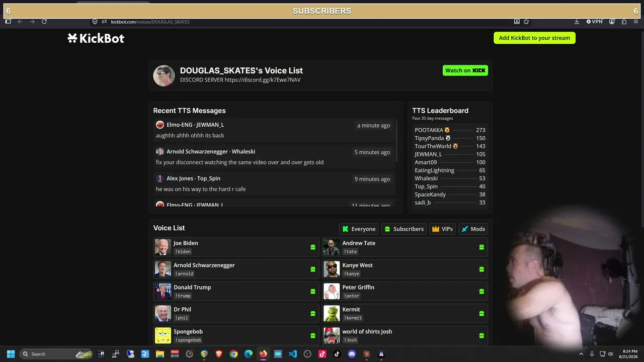
Task: Open Arnold Schwarzenegger message by Whaleski
Action: point(274,157)
